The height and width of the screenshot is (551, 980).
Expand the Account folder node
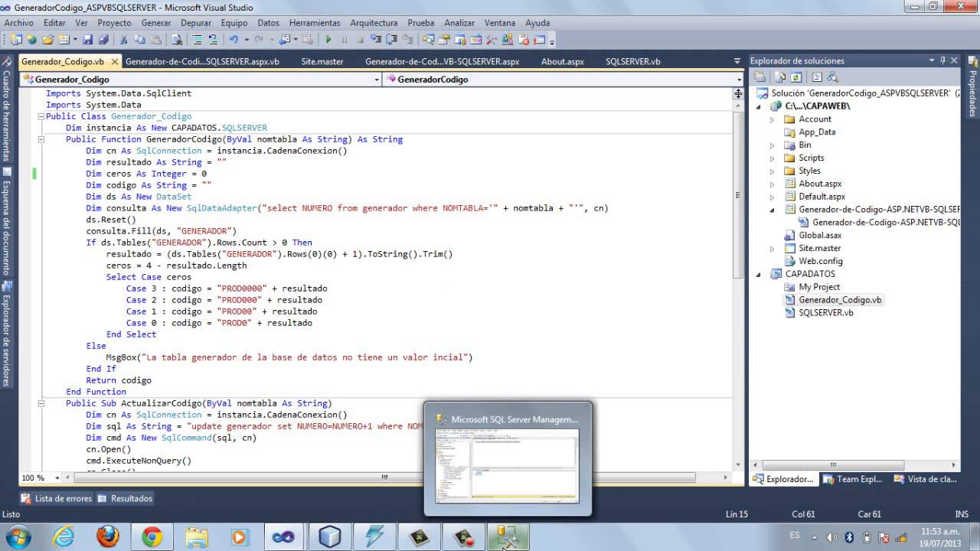click(x=772, y=119)
